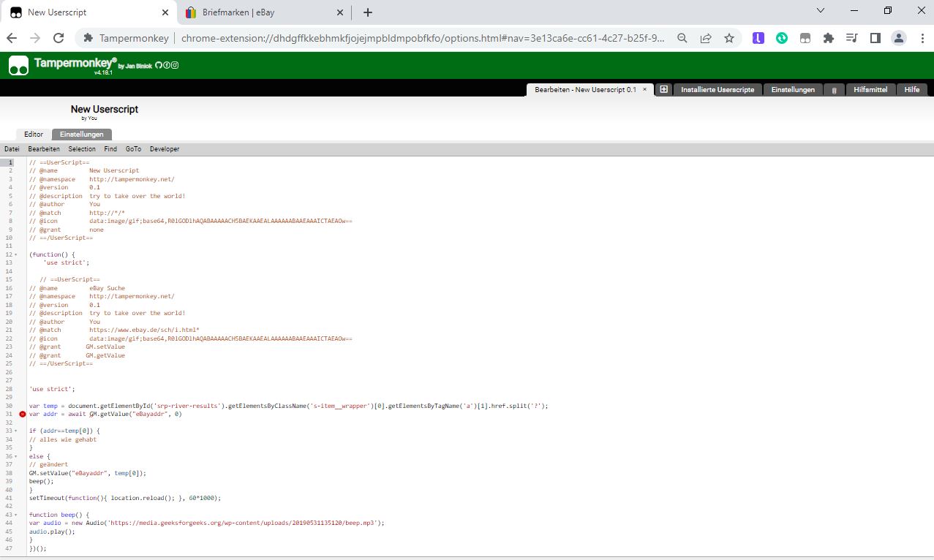Screen dimensions: 934x560
Task: Toggle the browser side panel
Action: click(x=875, y=38)
